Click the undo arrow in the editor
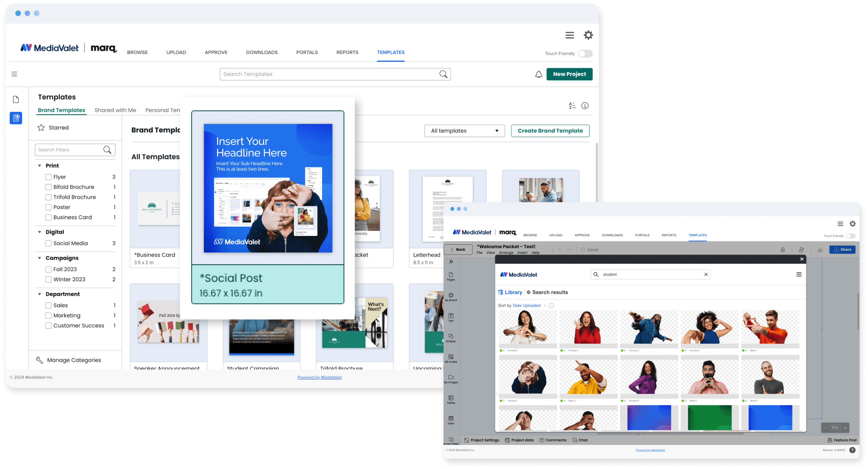The width and height of the screenshot is (868, 469). click(560, 249)
